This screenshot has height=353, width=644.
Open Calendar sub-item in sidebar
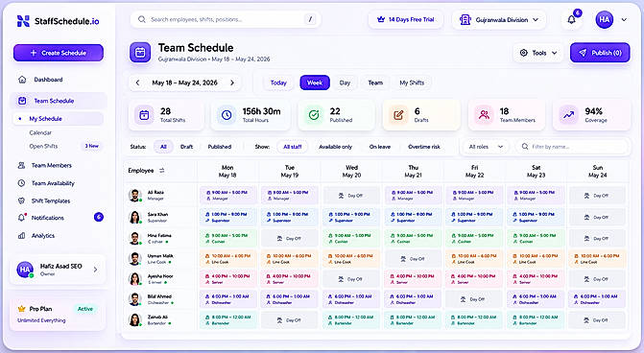click(40, 132)
